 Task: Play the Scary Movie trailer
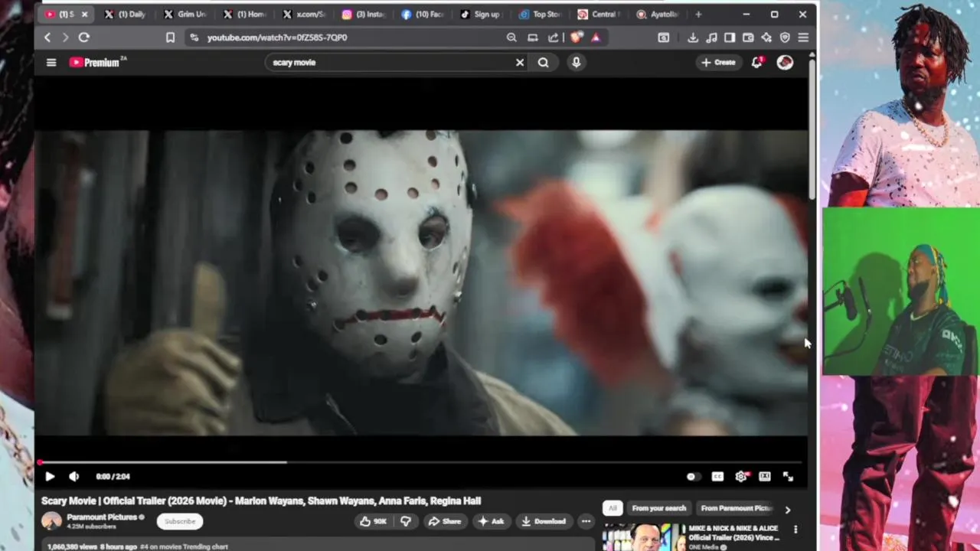[x=50, y=477]
